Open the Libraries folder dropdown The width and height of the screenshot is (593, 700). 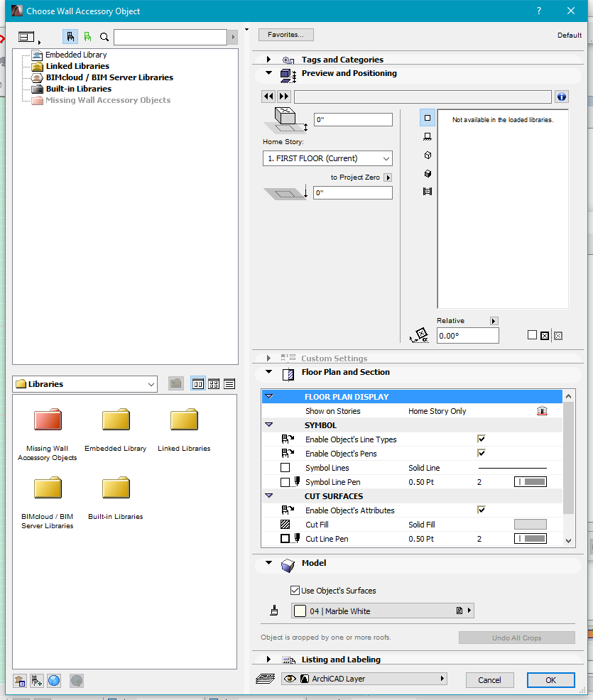coord(85,384)
